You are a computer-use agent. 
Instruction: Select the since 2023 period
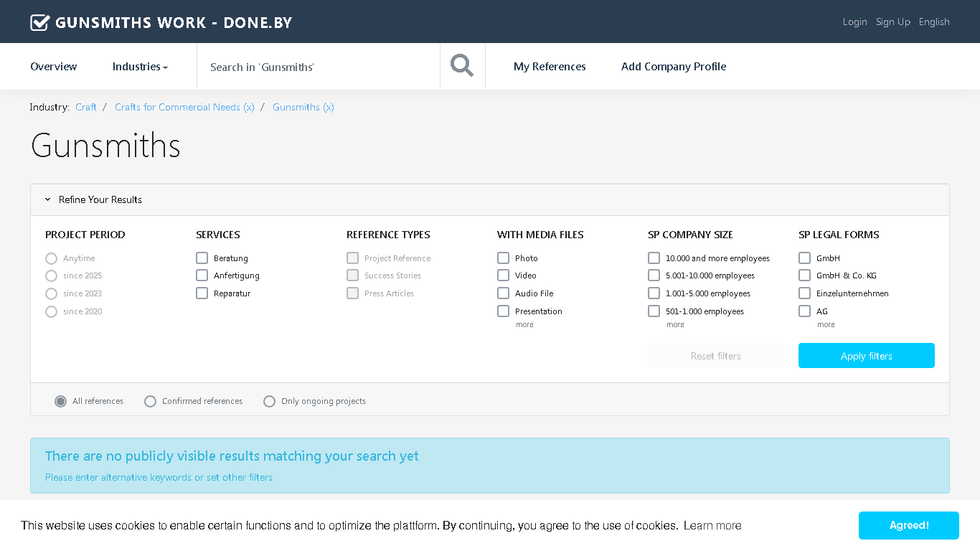click(x=51, y=293)
